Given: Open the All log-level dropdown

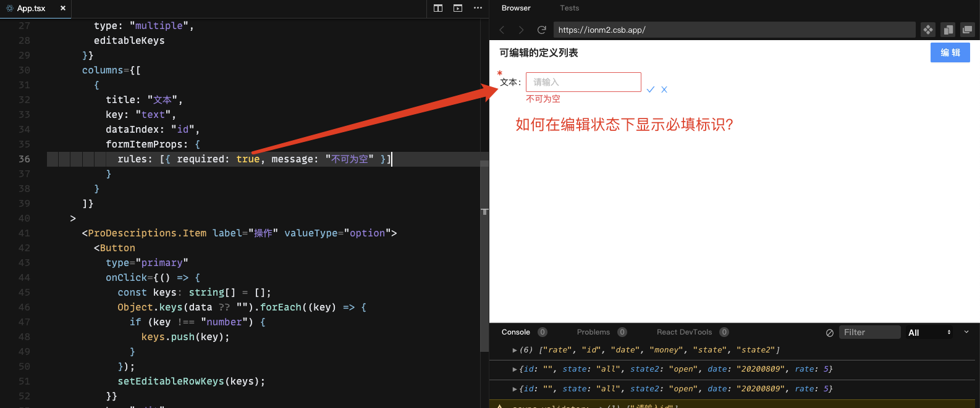Looking at the screenshot, I should (929, 332).
